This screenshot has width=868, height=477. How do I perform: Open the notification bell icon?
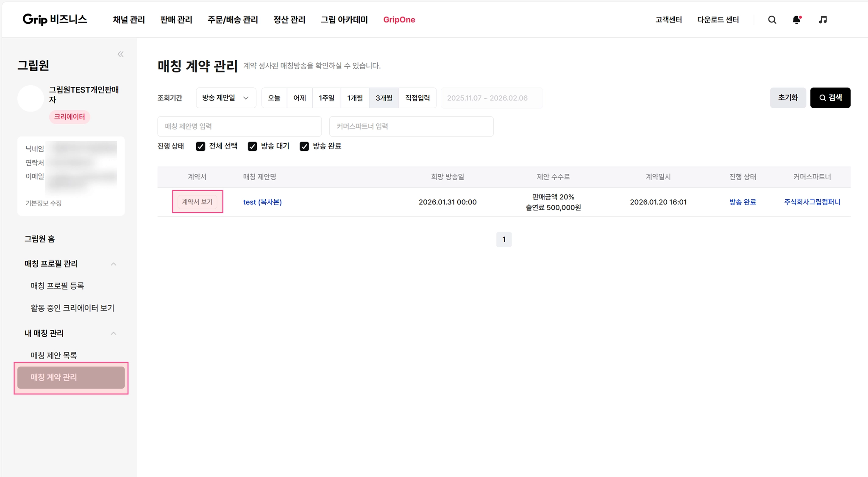click(x=796, y=20)
